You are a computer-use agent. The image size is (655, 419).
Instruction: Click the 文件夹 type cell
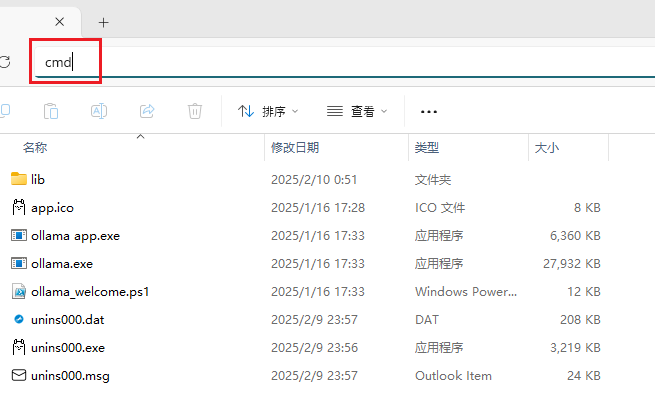tap(433, 180)
